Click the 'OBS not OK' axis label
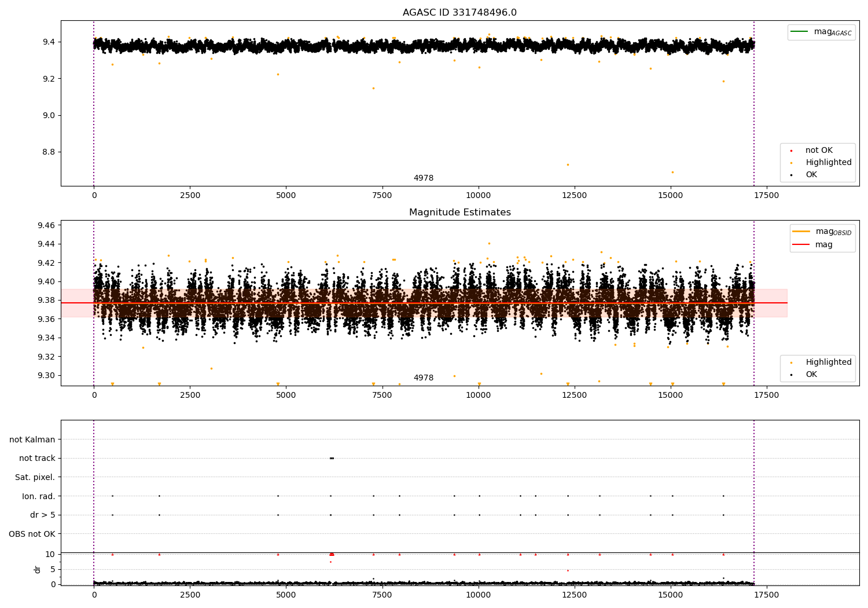This screenshot has height=608, width=868. 32,534
